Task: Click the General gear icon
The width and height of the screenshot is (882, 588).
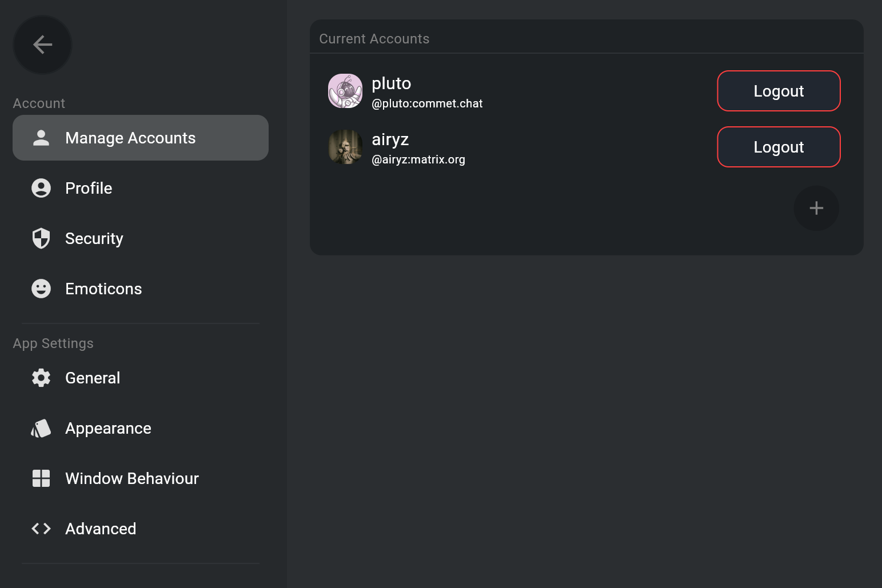Action: (x=41, y=378)
